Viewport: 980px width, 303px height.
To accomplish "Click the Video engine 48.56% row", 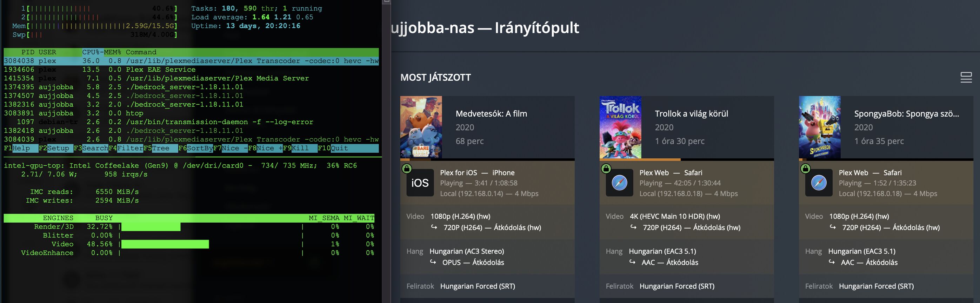I will [189, 244].
